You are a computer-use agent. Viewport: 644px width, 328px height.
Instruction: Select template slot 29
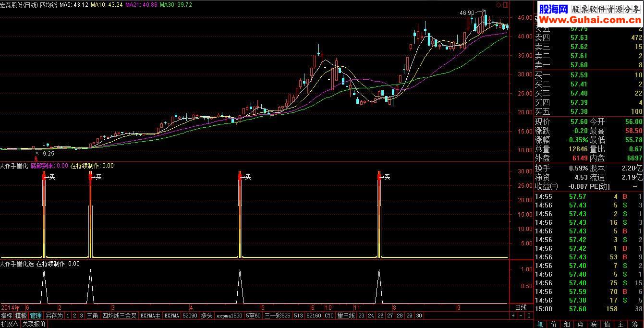click(409, 316)
